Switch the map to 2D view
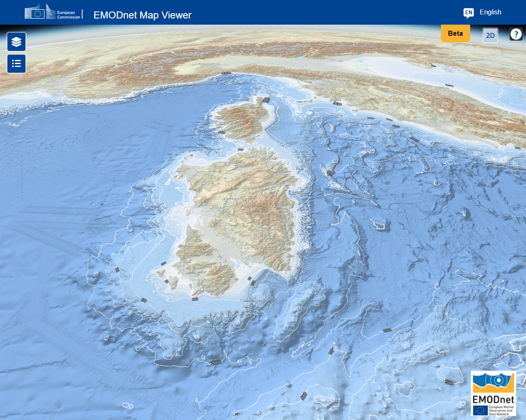The height and width of the screenshot is (420, 526). (x=490, y=36)
